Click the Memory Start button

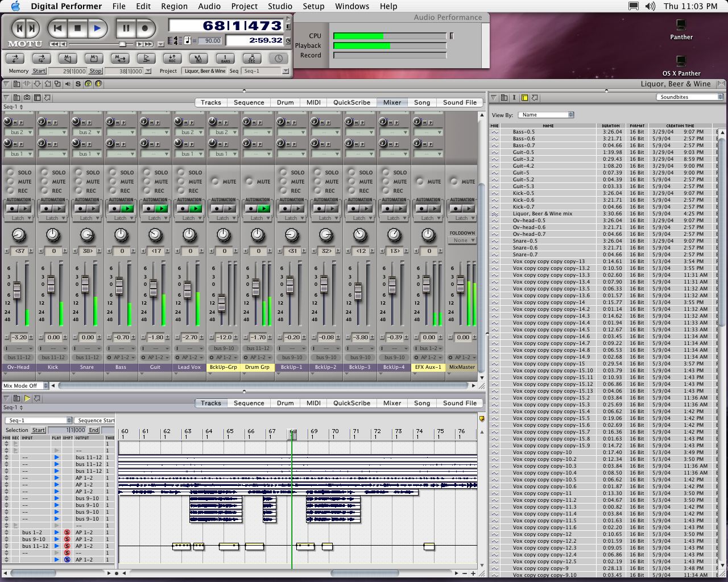pyautogui.click(x=39, y=71)
